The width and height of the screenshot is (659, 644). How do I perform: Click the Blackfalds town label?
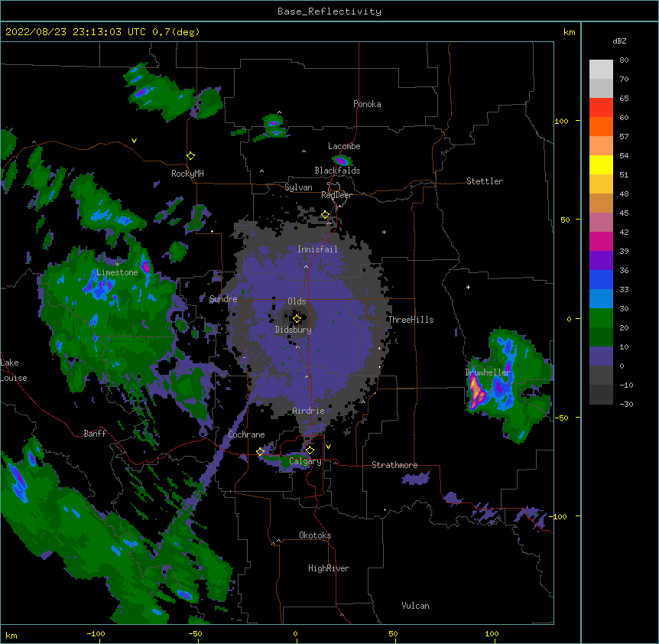337,171
